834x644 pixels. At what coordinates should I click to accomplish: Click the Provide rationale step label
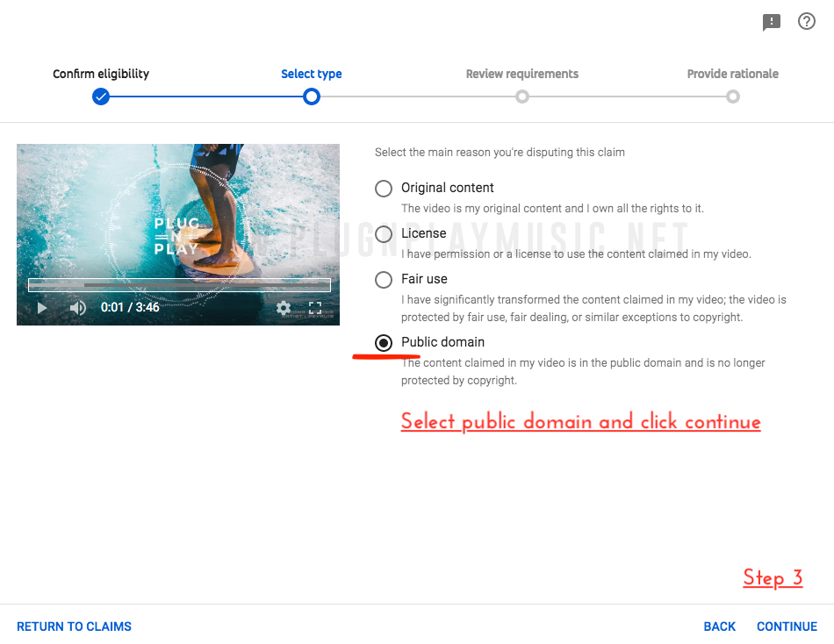732,74
